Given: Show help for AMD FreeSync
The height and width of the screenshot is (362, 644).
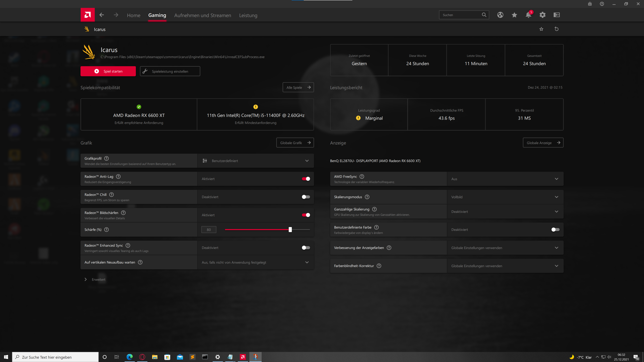Looking at the screenshot, I should coord(362,176).
